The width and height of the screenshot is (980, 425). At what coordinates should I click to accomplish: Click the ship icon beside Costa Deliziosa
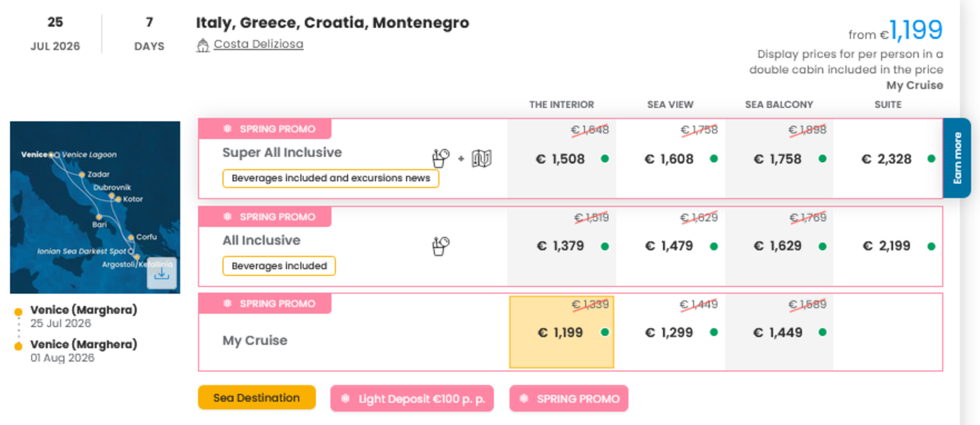tap(202, 44)
